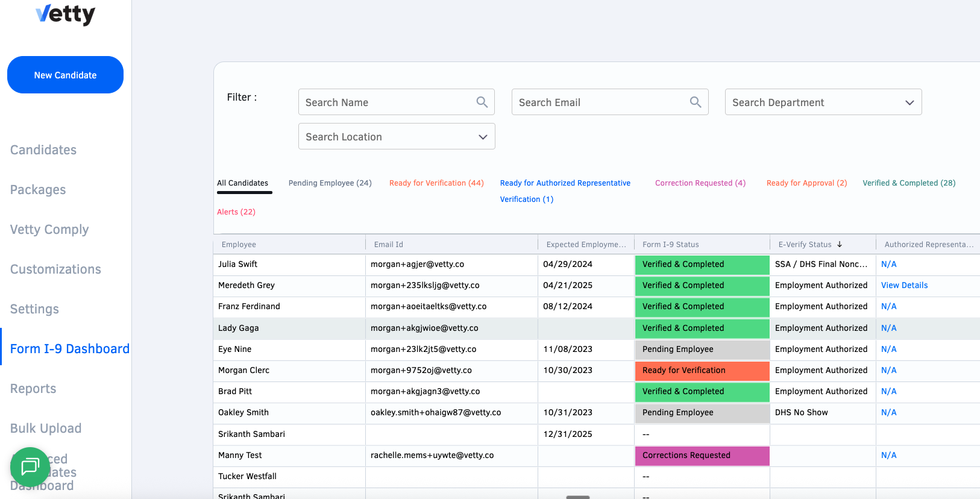The image size is (980, 499).
Task: Sort by the Form I-9 Status column header
Action: tap(670, 245)
